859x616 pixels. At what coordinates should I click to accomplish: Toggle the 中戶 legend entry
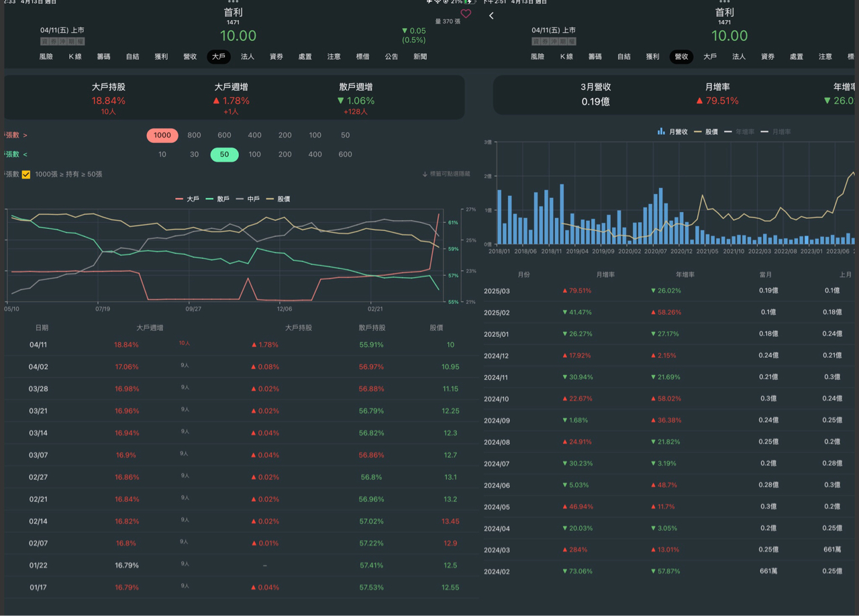(247, 199)
